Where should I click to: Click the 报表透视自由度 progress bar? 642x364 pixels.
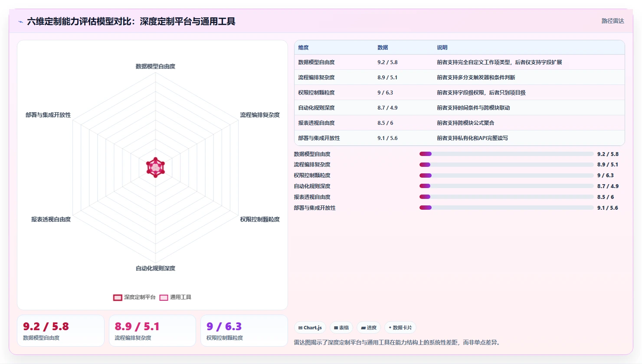[x=506, y=197]
